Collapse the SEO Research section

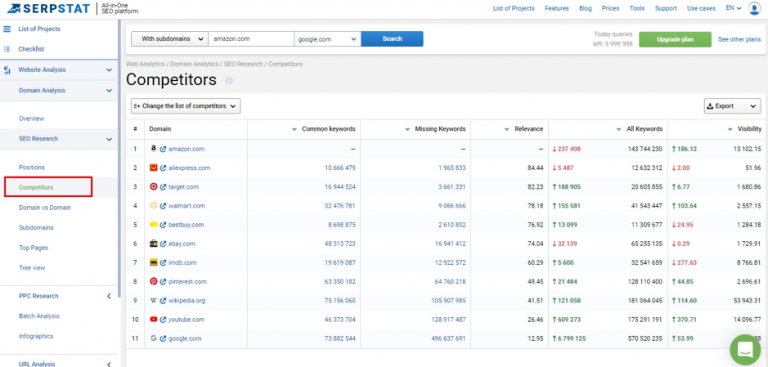point(109,139)
